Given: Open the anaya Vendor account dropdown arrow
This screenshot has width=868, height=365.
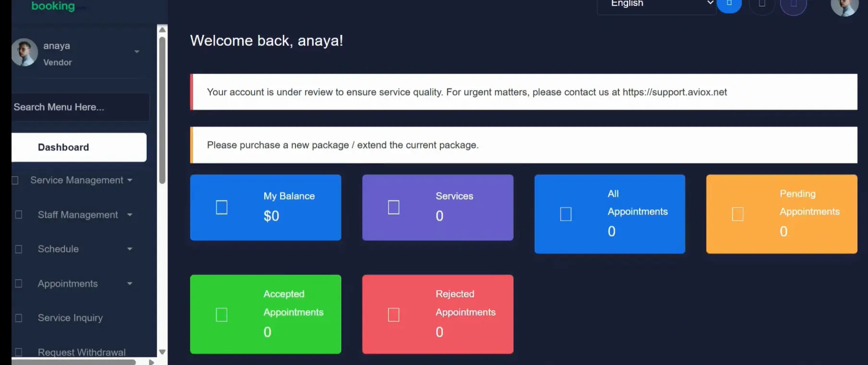Looking at the screenshot, I should [x=137, y=52].
